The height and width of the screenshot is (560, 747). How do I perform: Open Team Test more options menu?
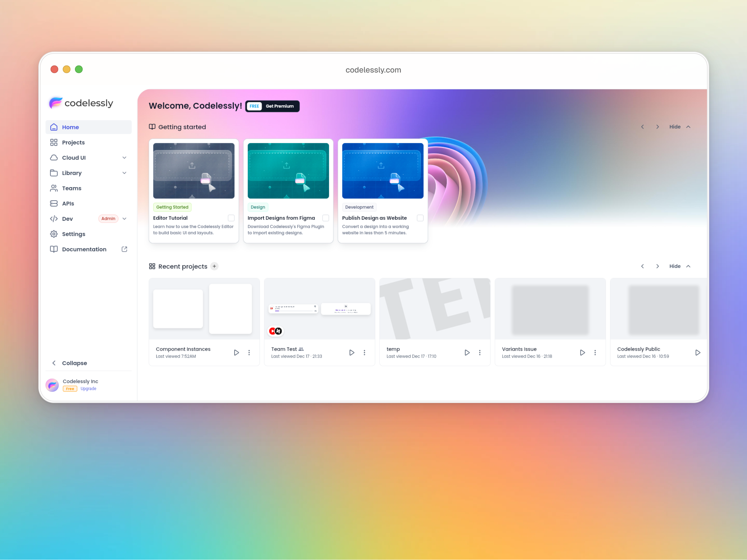click(x=364, y=353)
